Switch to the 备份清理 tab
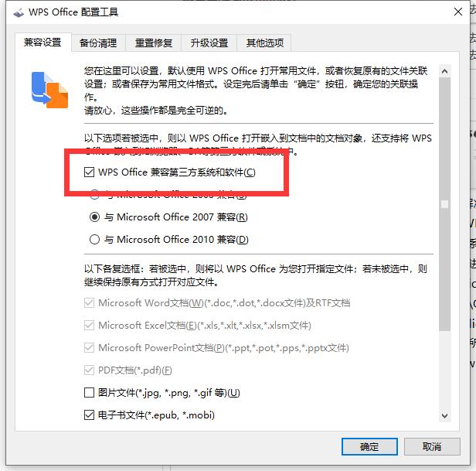 coord(98,43)
